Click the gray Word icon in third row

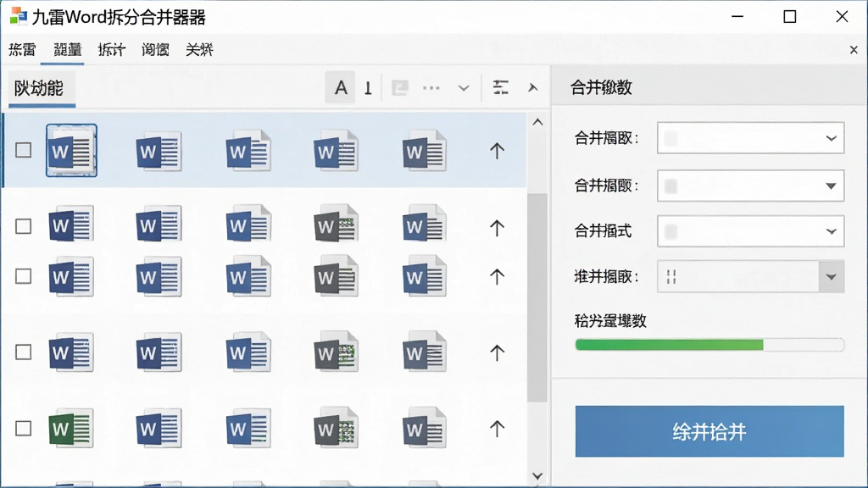pyautogui.click(x=336, y=275)
